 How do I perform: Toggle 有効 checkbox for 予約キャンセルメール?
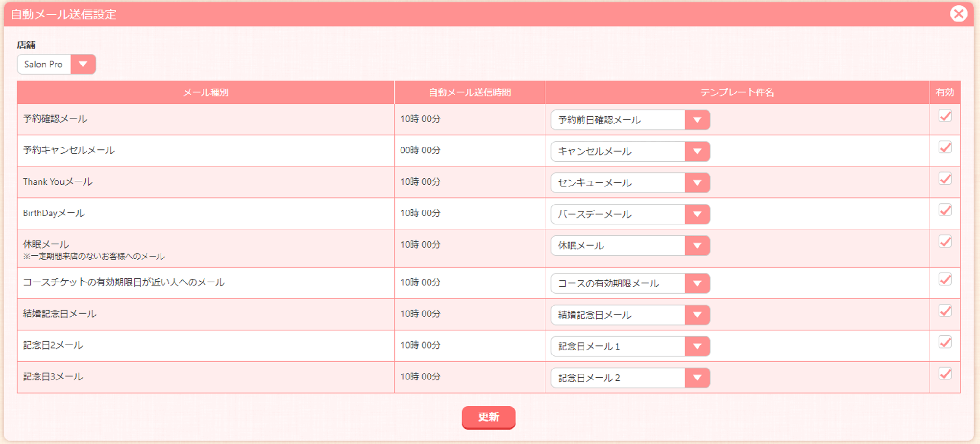tap(945, 148)
